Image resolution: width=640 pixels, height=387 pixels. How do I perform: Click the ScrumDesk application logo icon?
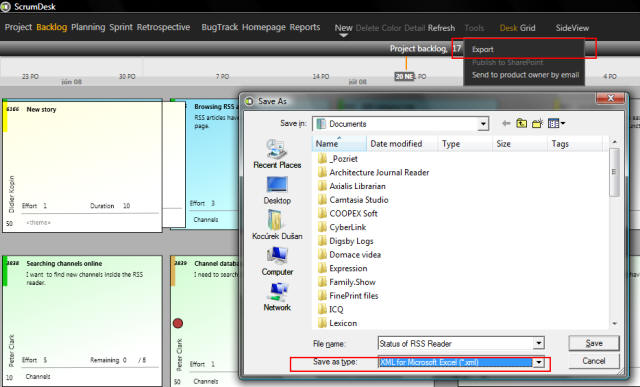pos(6,7)
